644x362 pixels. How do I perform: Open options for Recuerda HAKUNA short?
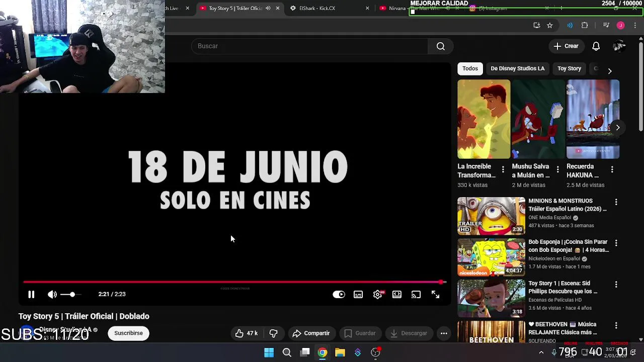pos(612,170)
